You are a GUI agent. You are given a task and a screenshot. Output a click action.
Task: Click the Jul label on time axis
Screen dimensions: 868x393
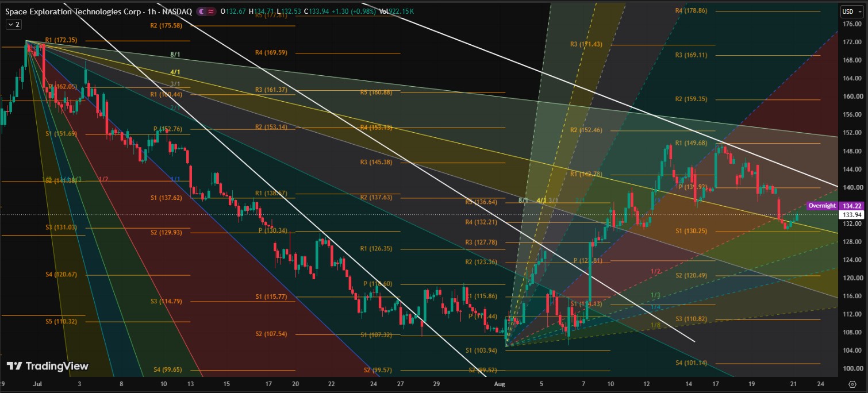click(x=38, y=383)
